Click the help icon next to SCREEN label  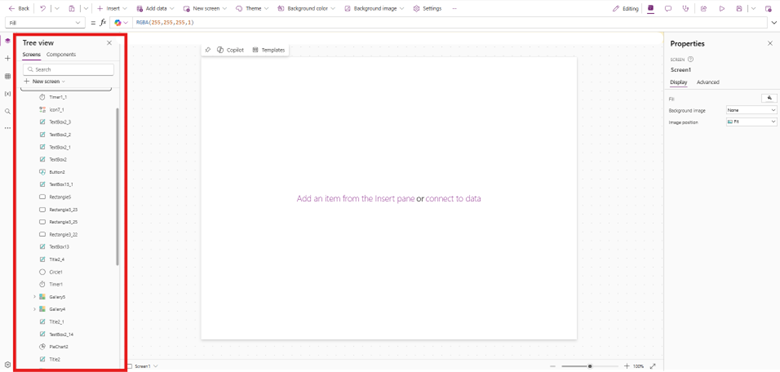coord(690,59)
